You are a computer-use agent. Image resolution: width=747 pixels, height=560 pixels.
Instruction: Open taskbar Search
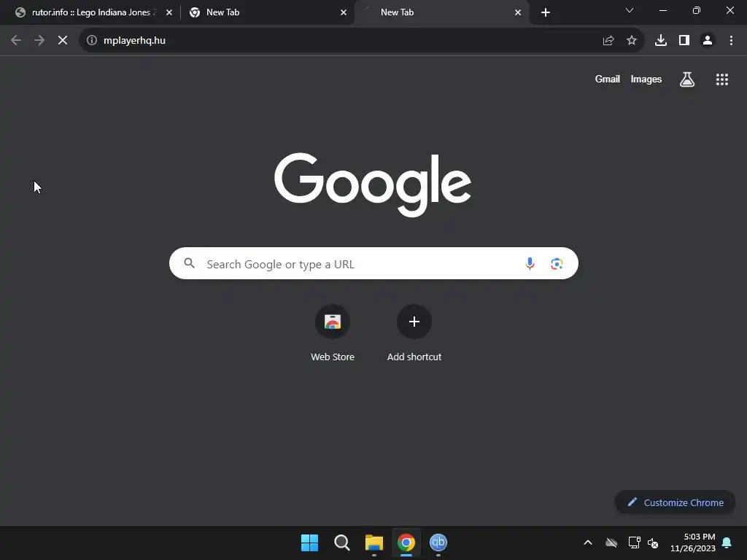(x=342, y=542)
